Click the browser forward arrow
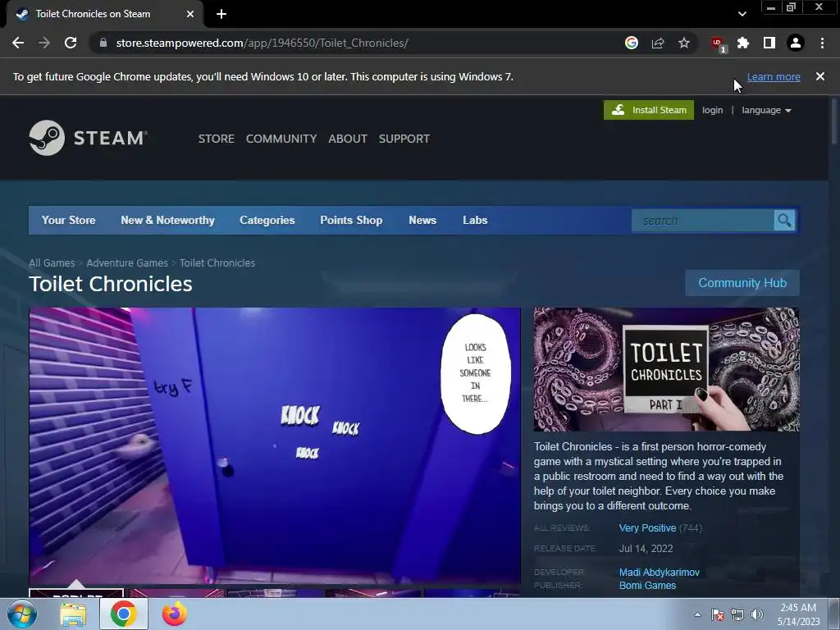The height and width of the screenshot is (630, 840). pos(44,43)
